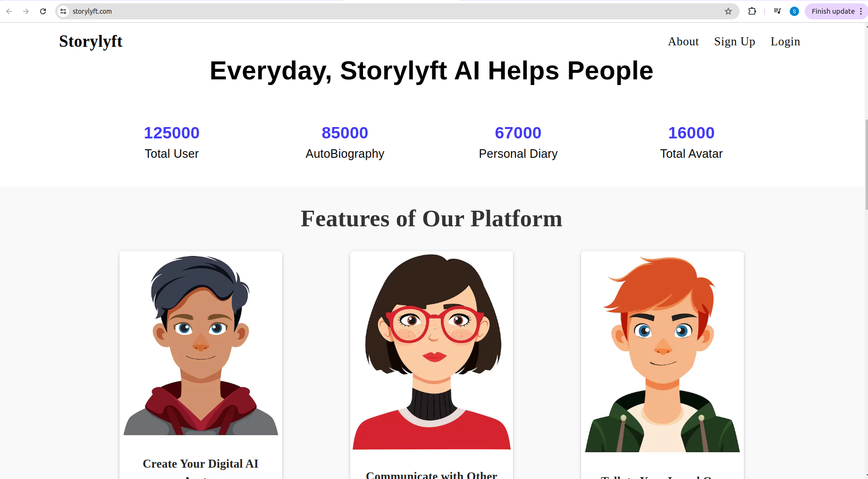Open the media control playlist icon
Image resolution: width=868 pixels, height=479 pixels.
777,11
